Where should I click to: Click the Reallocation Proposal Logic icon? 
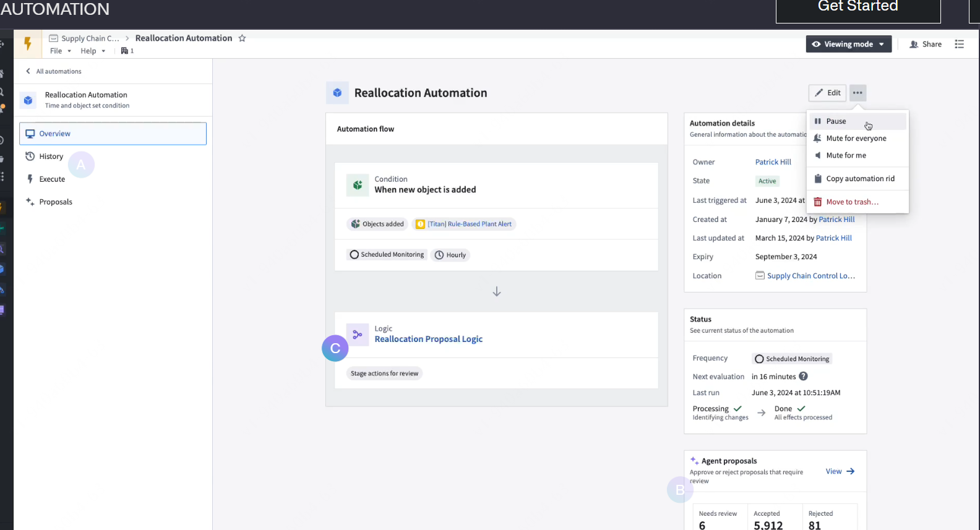click(358, 335)
